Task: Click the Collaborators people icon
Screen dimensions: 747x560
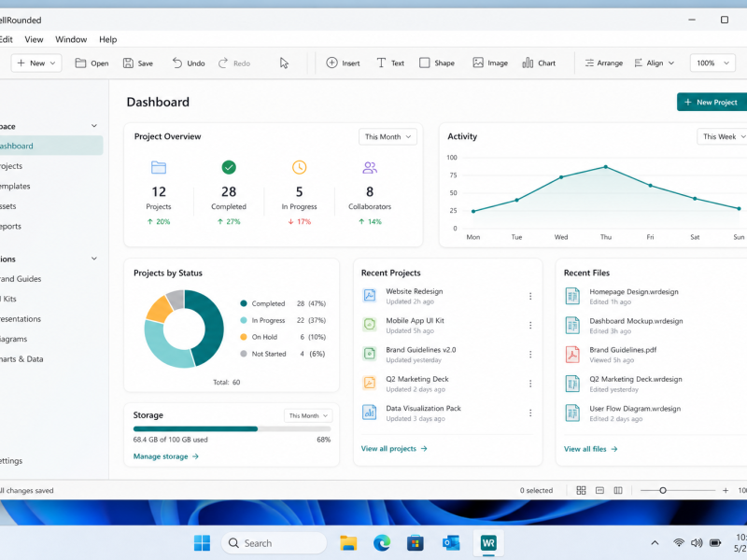Action: 370,167
